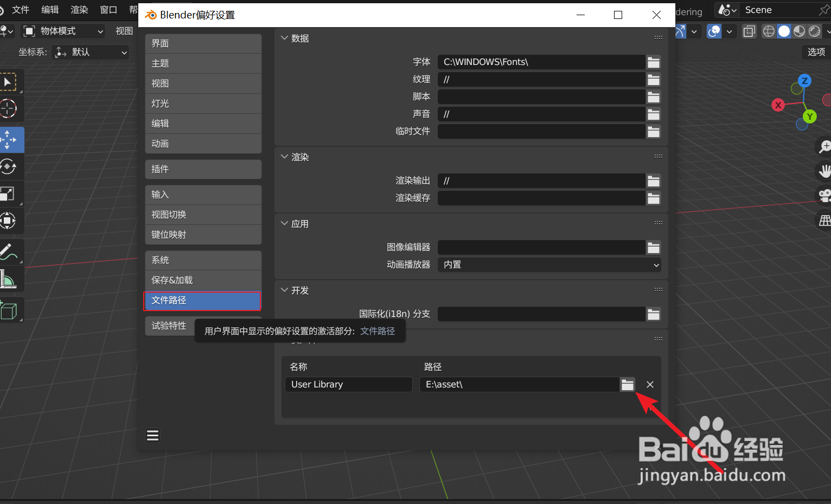Open the folder browser for 纹理 path
This screenshot has width=831, height=504.
(654, 80)
